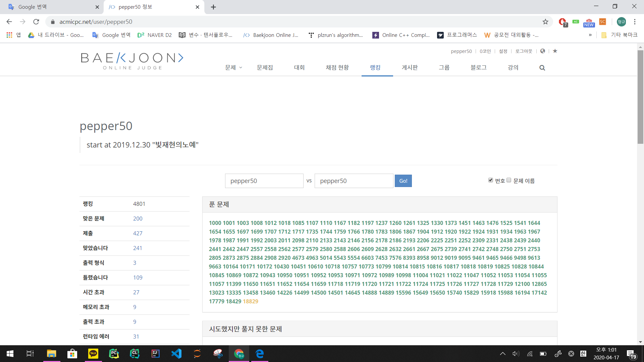Click the globe language icon

(x=543, y=51)
